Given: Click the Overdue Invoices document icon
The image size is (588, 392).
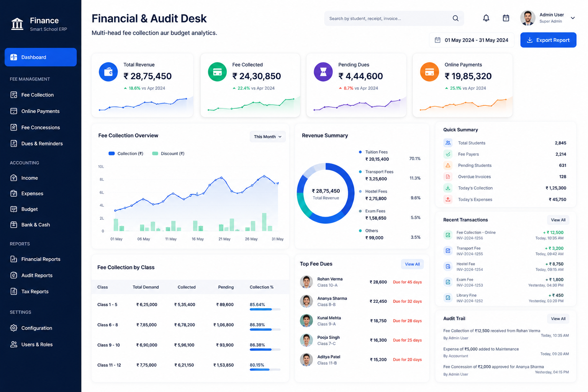Looking at the screenshot, I should click(x=448, y=177).
